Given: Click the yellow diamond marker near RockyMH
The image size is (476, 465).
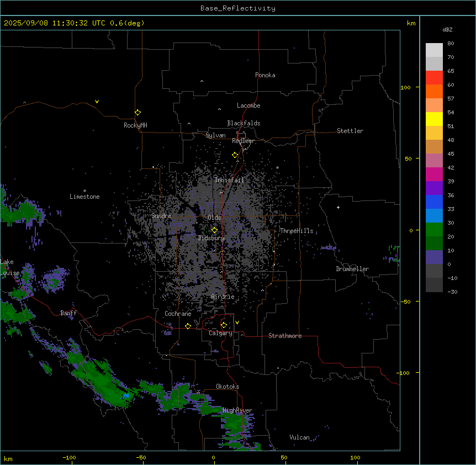Looking at the screenshot, I should click(138, 113).
